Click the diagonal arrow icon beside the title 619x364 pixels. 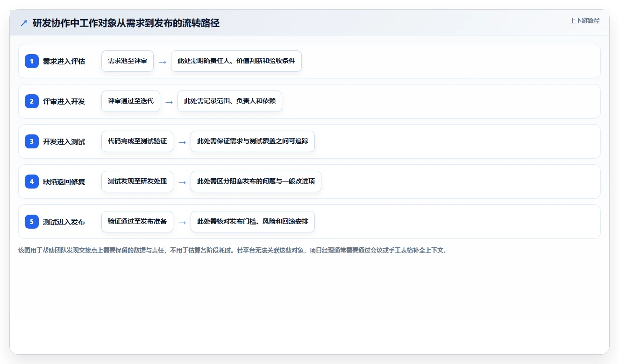(x=24, y=23)
